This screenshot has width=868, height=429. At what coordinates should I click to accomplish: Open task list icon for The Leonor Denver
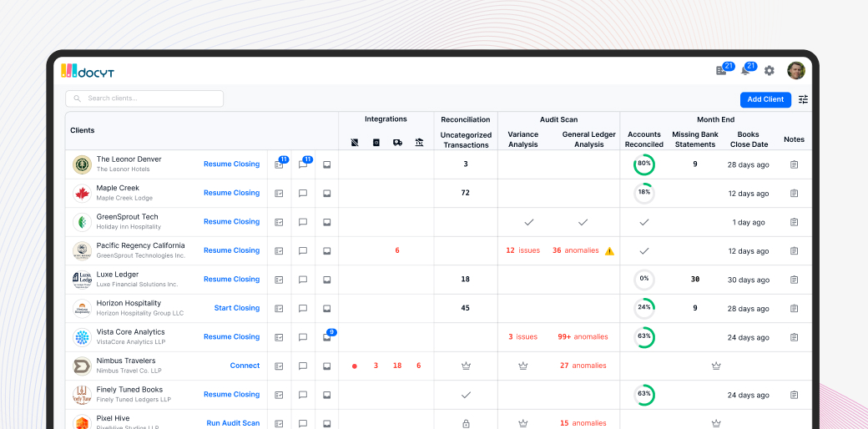click(279, 164)
